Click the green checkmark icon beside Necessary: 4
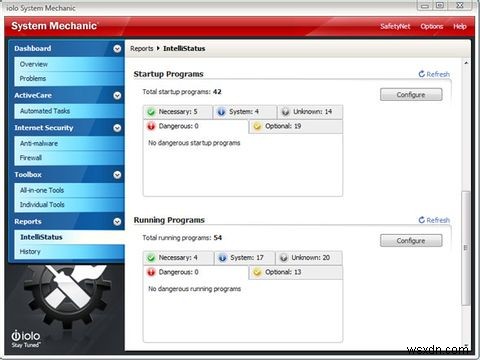The image size is (480, 360). coord(151,258)
